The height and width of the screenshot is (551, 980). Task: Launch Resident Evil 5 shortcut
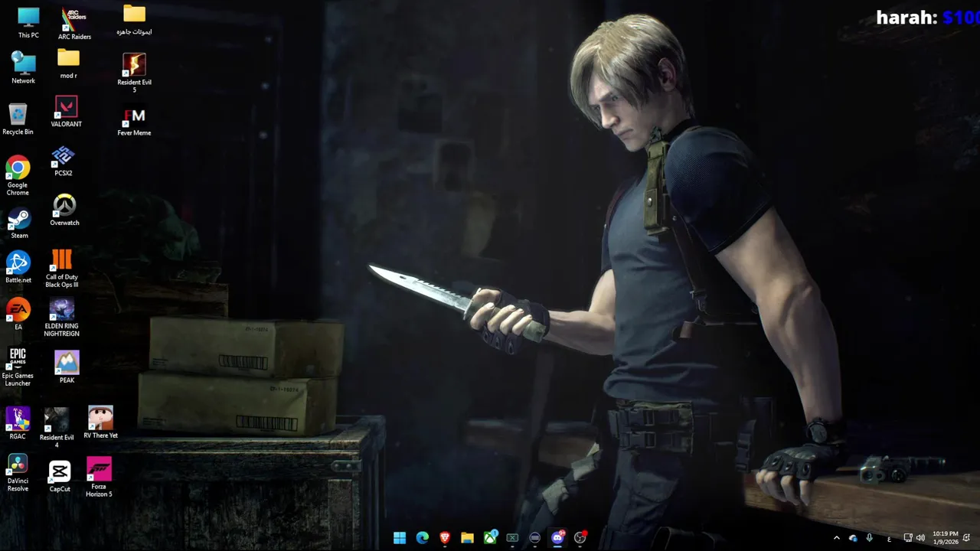pos(134,73)
